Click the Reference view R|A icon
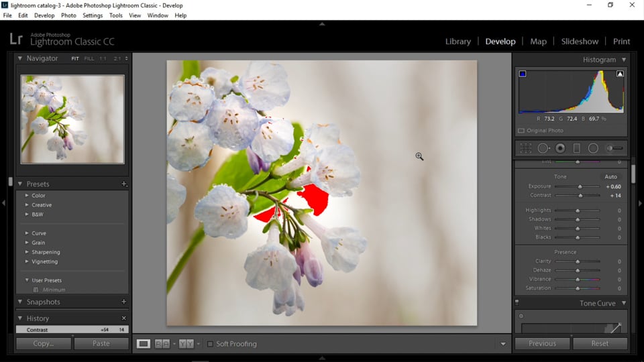 162,344
